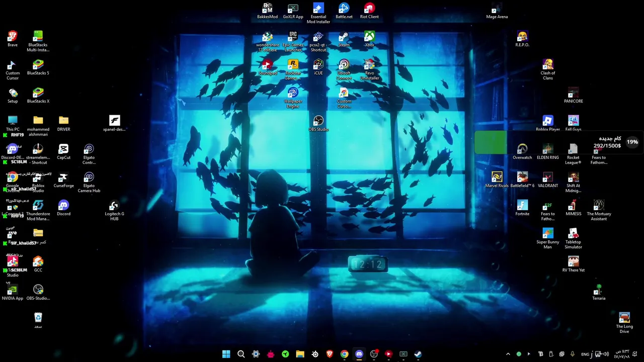This screenshot has height=362, width=644.
Task: Select the Fortnite desktop icon
Action: pos(522,208)
